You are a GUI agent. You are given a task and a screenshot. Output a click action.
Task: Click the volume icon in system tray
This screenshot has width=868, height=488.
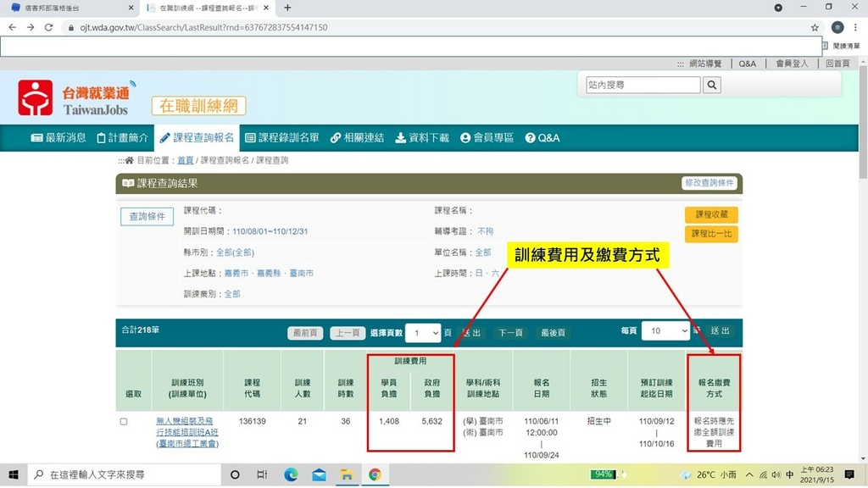pyautogui.click(x=776, y=474)
